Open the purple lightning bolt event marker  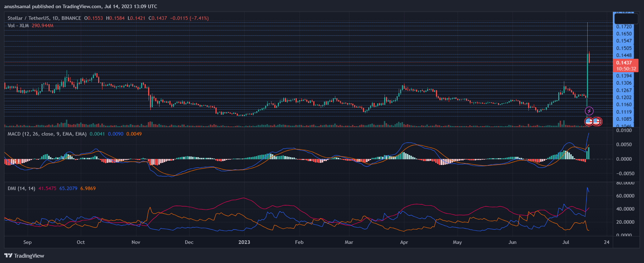[589, 111]
